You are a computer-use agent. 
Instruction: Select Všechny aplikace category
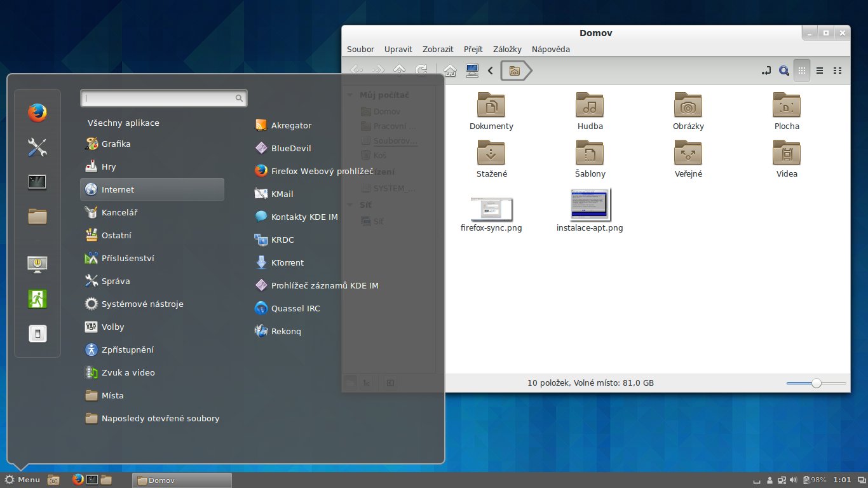coord(123,123)
